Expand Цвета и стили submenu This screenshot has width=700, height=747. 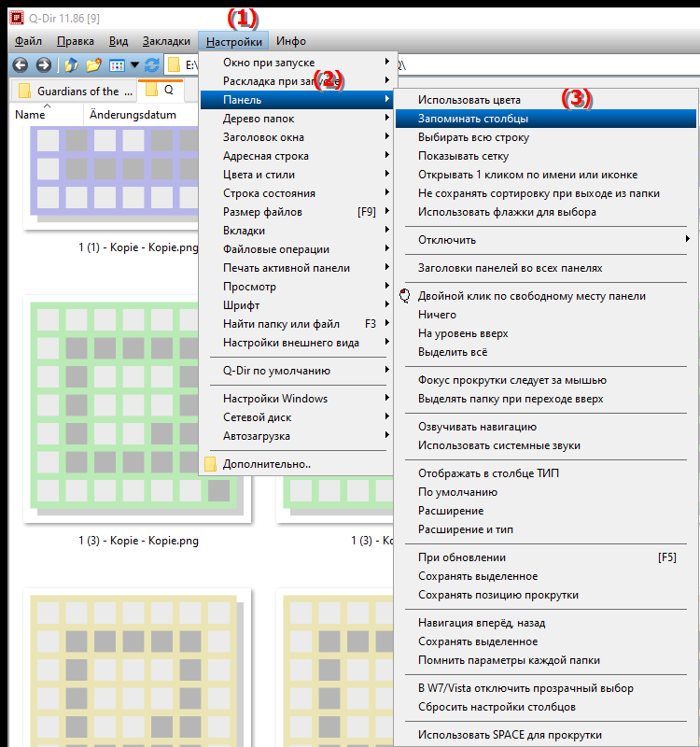click(x=296, y=175)
